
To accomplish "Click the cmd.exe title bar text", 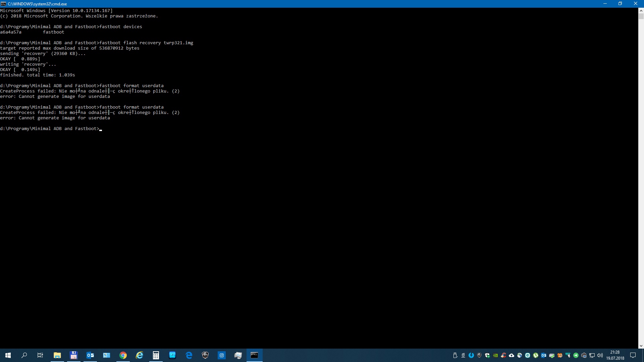I will click(37, 4).
